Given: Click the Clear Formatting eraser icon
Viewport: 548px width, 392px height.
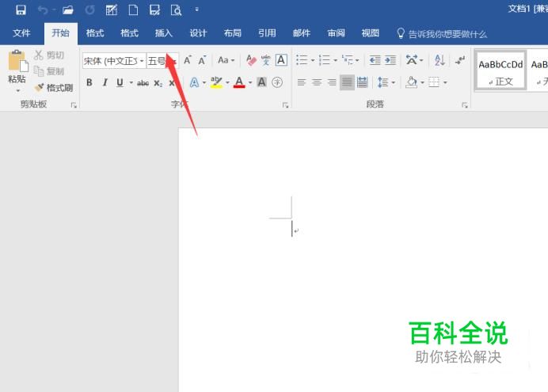Looking at the screenshot, I should pos(251,60).
